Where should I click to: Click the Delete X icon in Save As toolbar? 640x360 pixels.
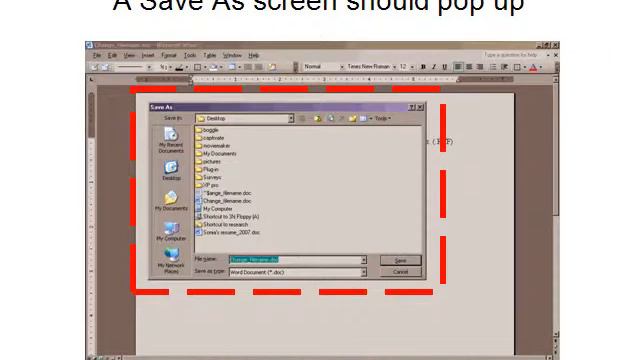tap(342, 118)
